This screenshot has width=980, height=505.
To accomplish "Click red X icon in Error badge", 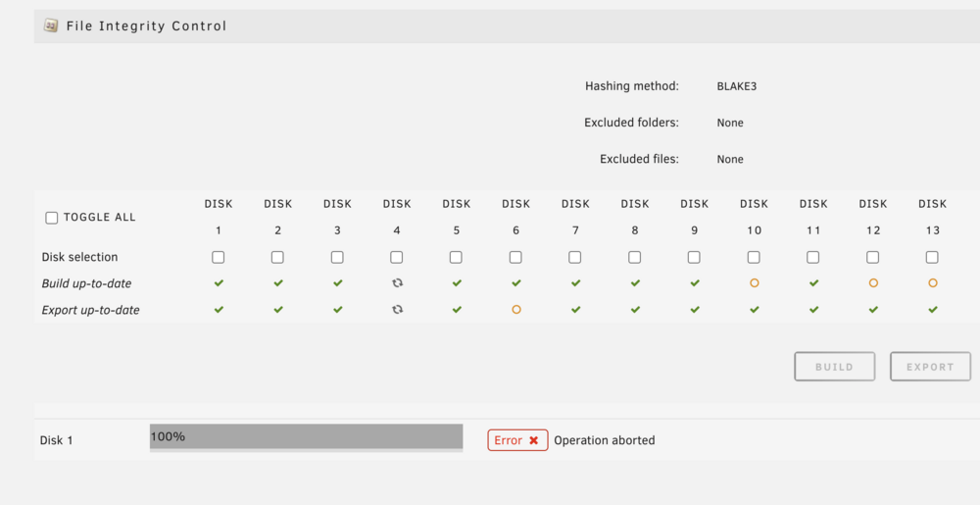I will coord(534,440).
